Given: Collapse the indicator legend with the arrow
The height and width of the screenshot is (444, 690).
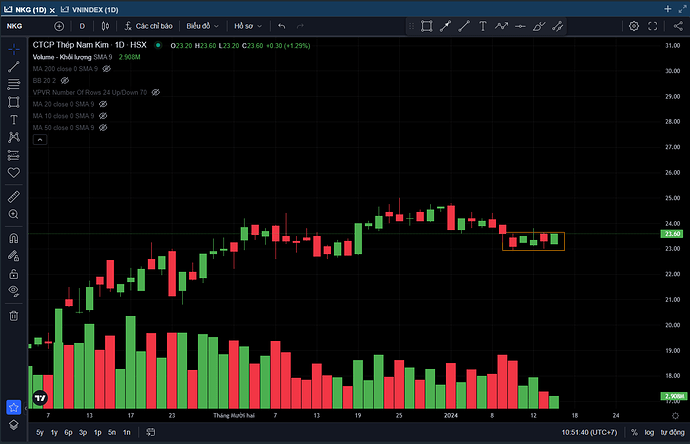Looking at the screenshot, I should pyautogui.click(x=40, y=139).
